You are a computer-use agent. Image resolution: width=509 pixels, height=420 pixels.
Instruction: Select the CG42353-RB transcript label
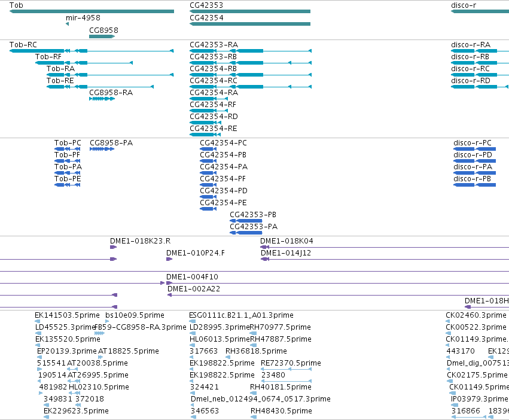(214, 57)
